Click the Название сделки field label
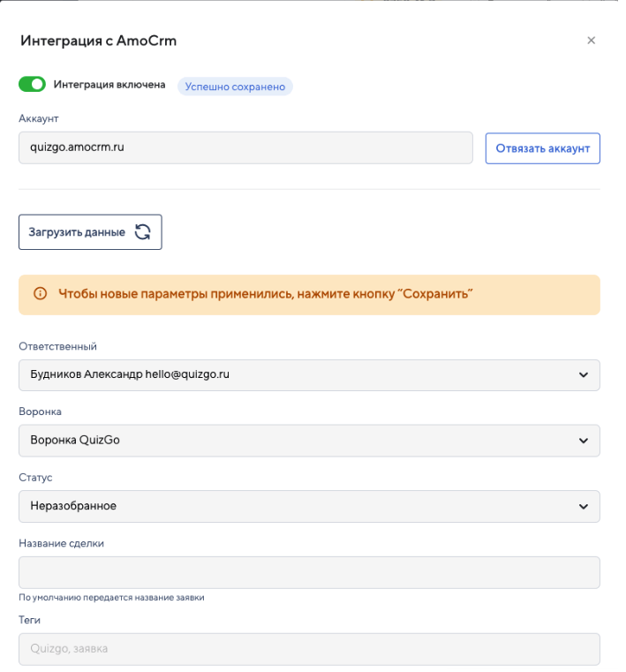The image size is (626, 672). pos(61,543)
